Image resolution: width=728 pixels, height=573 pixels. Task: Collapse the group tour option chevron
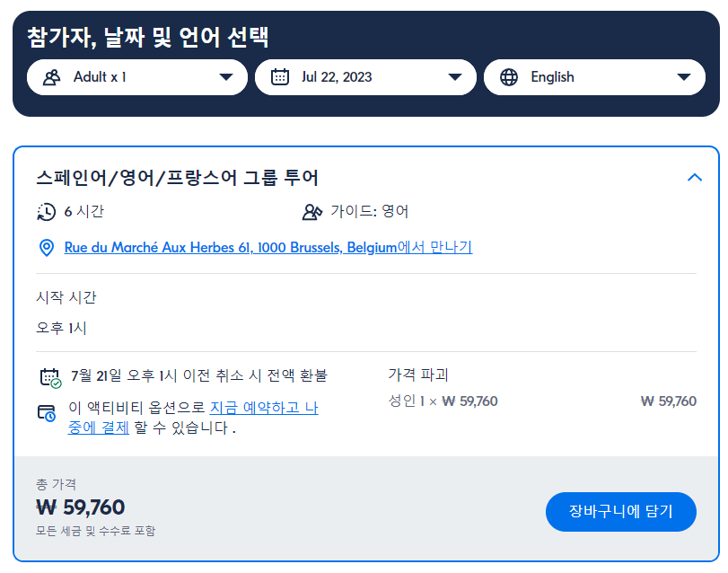click(695, 178)
